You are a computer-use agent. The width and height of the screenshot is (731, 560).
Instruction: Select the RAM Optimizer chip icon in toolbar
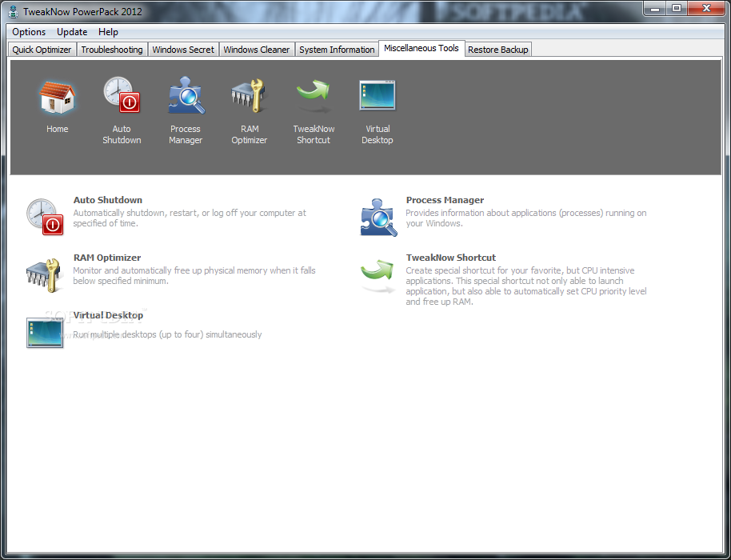click(249, 95)
